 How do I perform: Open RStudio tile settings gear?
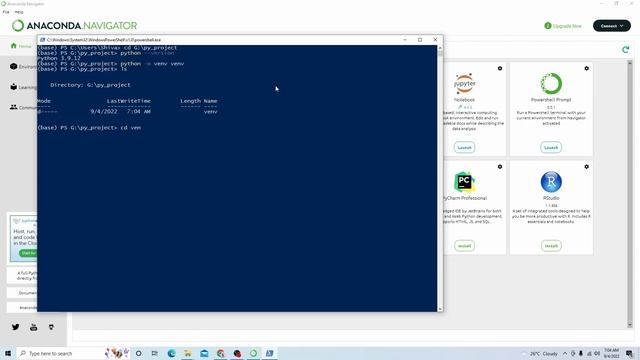pos(586,167)
